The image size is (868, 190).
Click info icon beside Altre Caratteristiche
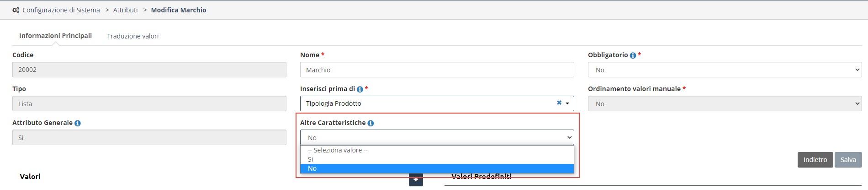pos(370,123)
